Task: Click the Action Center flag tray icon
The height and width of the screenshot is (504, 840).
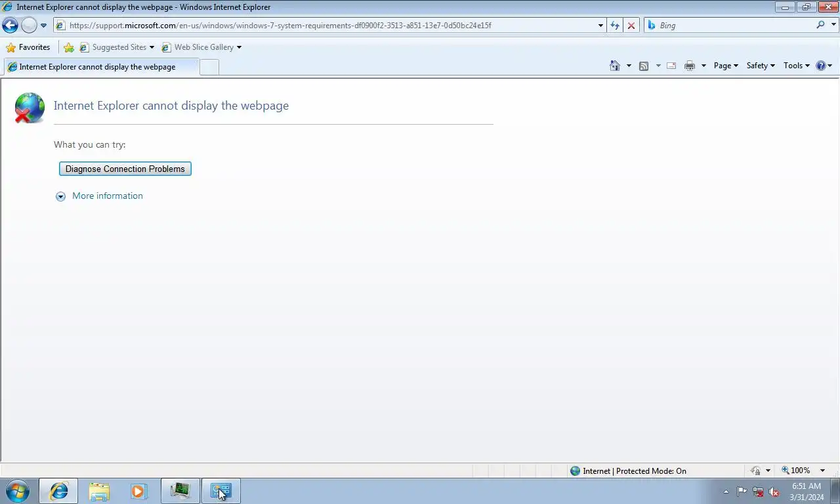Action: (x=742, y=492)
